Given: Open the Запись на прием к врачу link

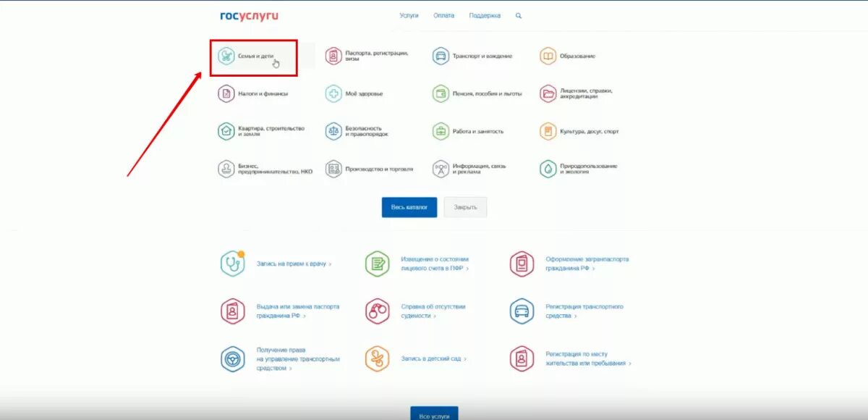Looking at the screenshot, I should [294, 264].
